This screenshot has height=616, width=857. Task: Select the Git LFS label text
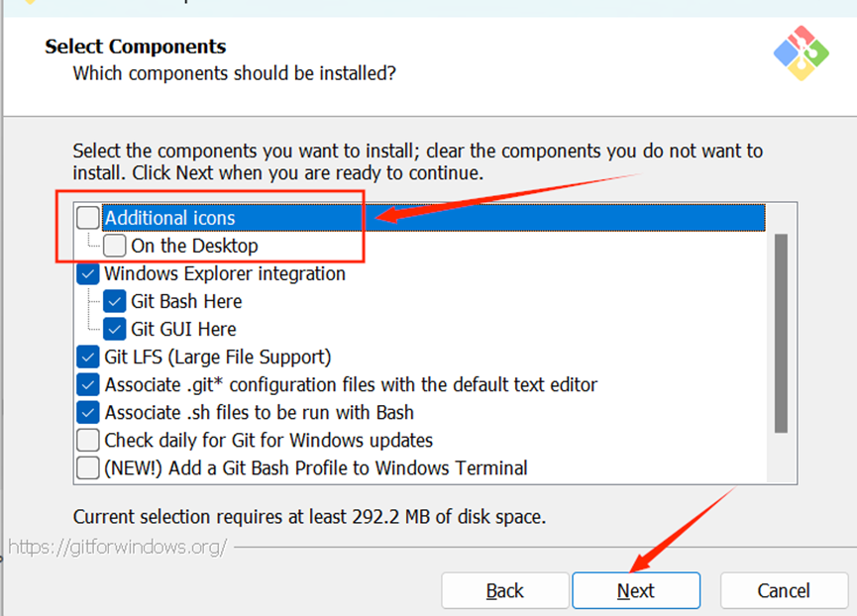tap(218, 357)
